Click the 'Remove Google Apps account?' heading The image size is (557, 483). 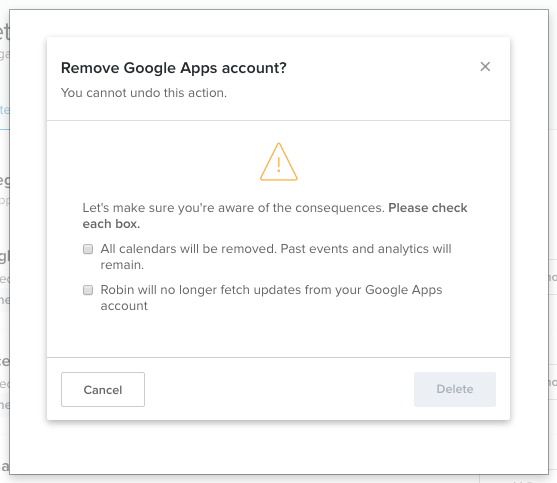(x=174, y=67)
